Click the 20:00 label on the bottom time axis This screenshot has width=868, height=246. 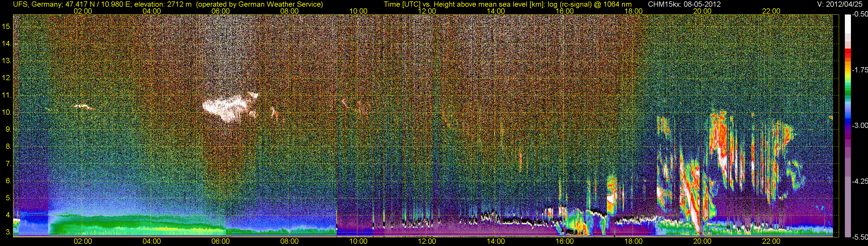(x=702, y=241)
